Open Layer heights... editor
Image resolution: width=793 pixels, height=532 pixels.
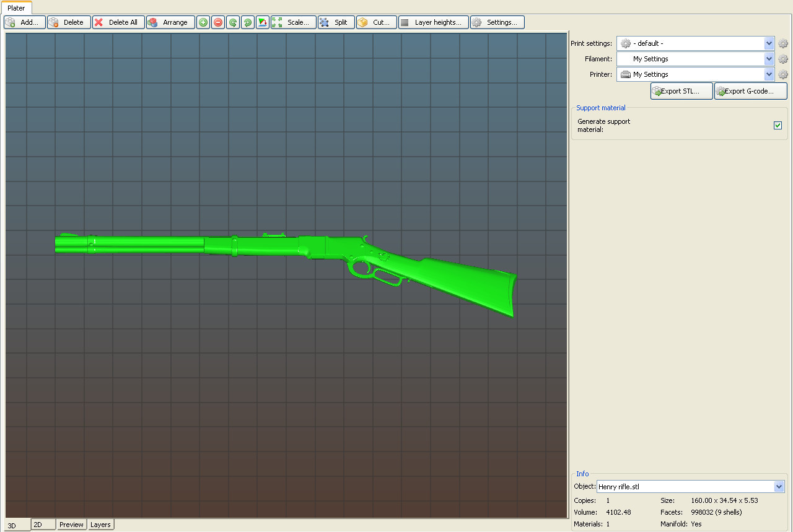click(x=434, y=22)
